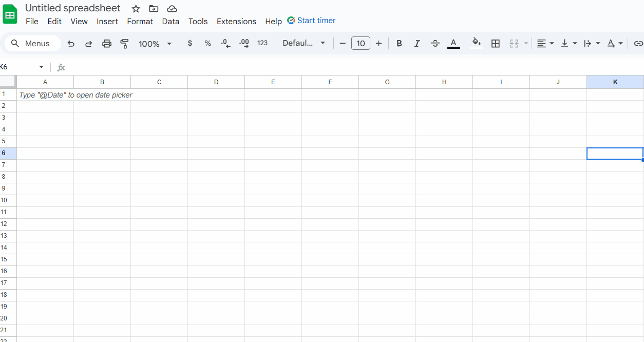The width and height of the screenshot is (644, 342).
Task: Click the Move to folder icon
Action: (154, 9)
